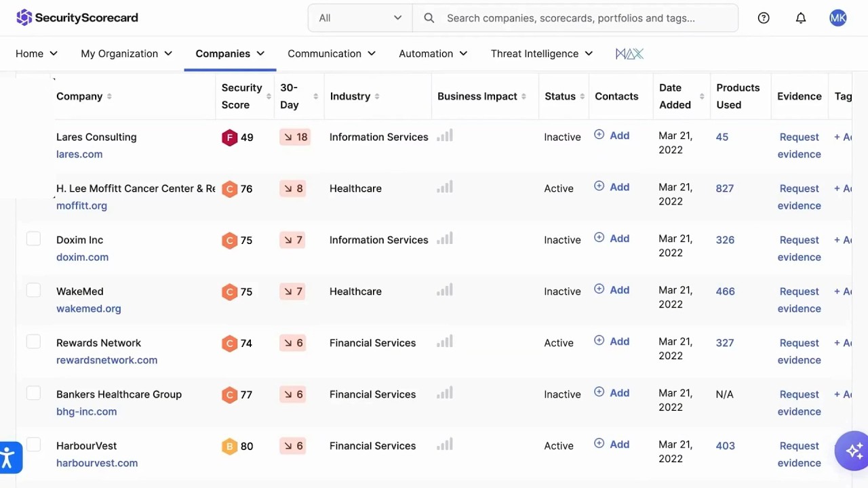Open the wakemed.org link
Image resolution: width=868 pixels, height=488 pixels.
(x=89, y=309)
